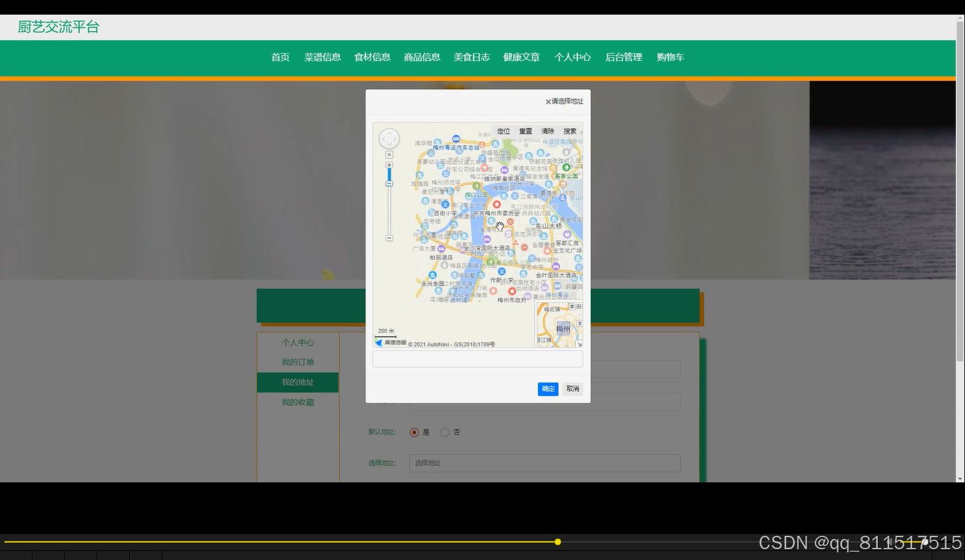
Task: Select 我的收藏 in the left sidebar
Action: pos(298,402)
